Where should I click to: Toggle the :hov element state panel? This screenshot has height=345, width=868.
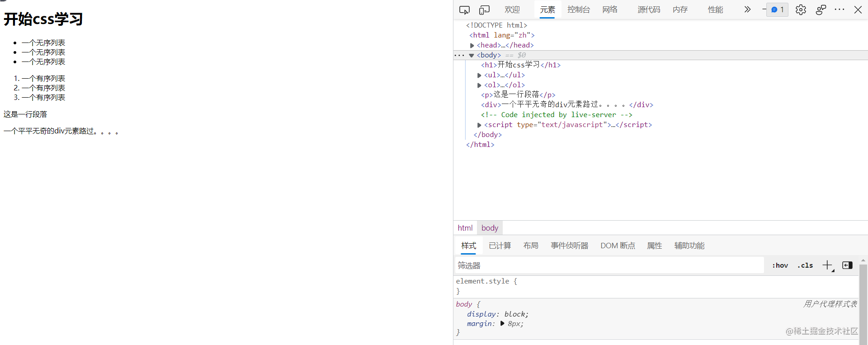coord(780,265)
